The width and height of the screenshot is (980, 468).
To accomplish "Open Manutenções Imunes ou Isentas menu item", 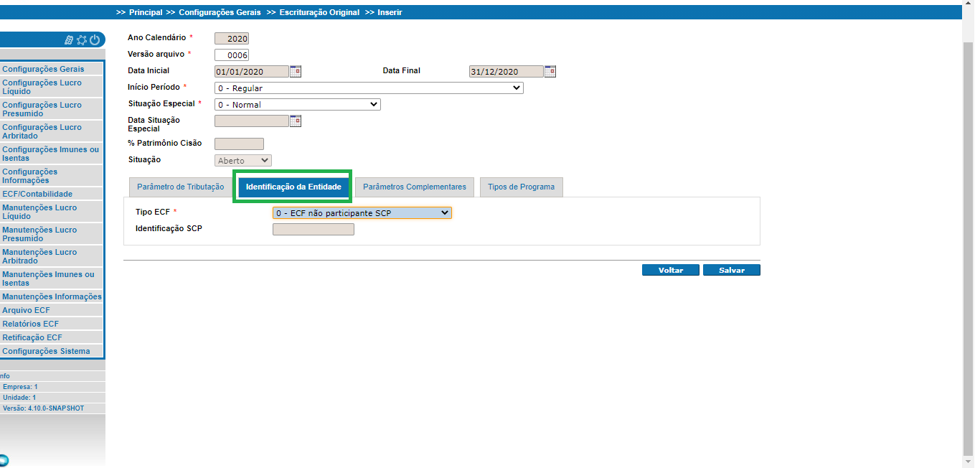I will pyautogui.click(x=52, y=279).
